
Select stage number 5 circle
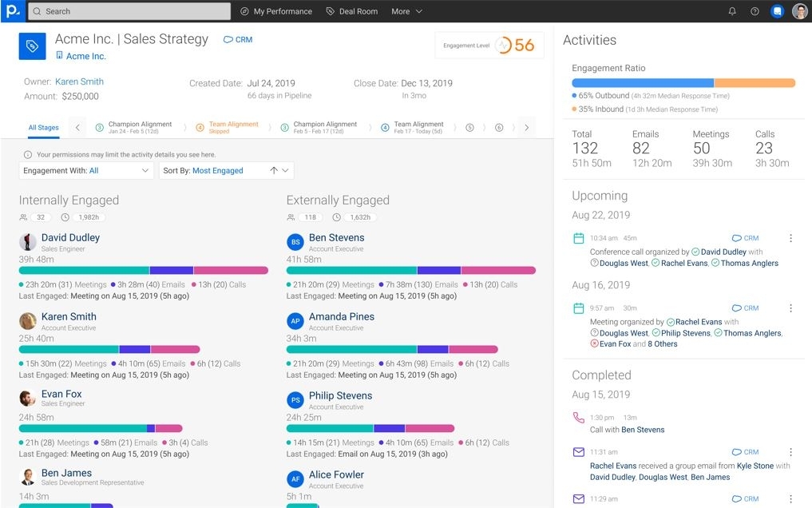click(x=469, y=127)
